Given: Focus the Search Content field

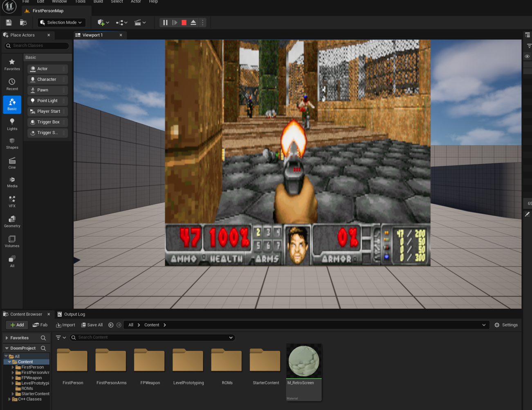Looking at the screenshot, I should click(x=152, y=338).
